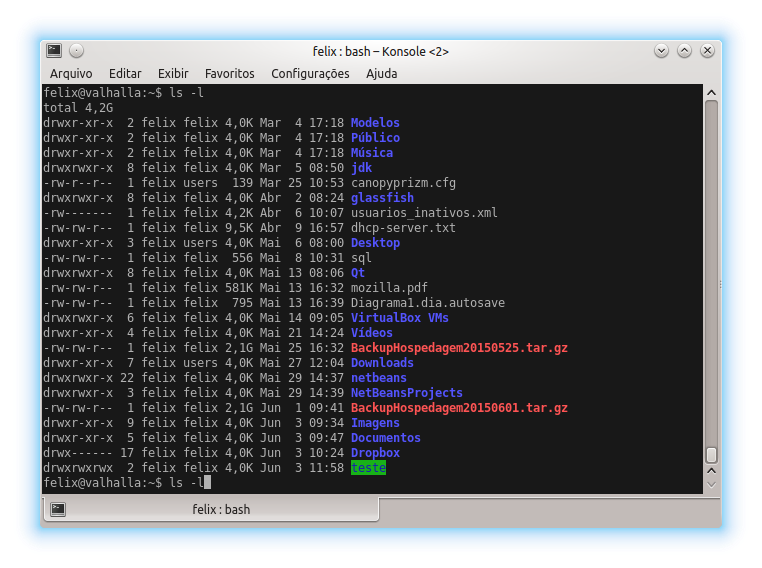Viewport: 762px width, 568px height.
Task: Click the first 'ls -l' command at top
Action: pos(187,93)
